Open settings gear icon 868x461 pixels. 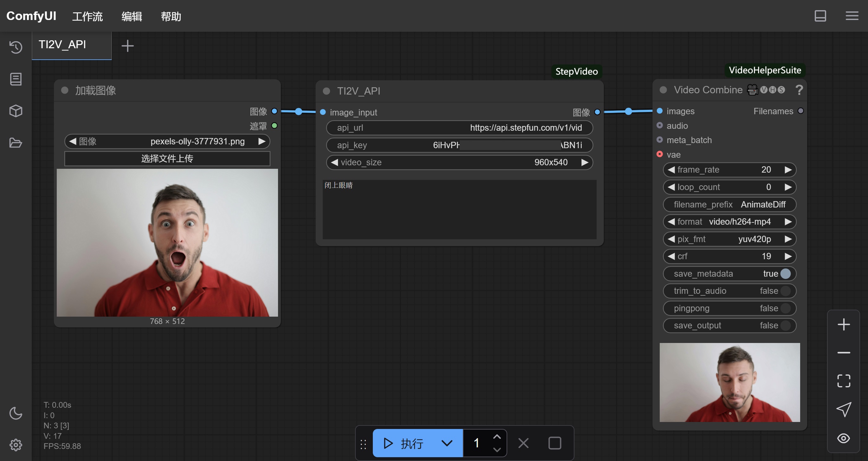click(16, 445)
